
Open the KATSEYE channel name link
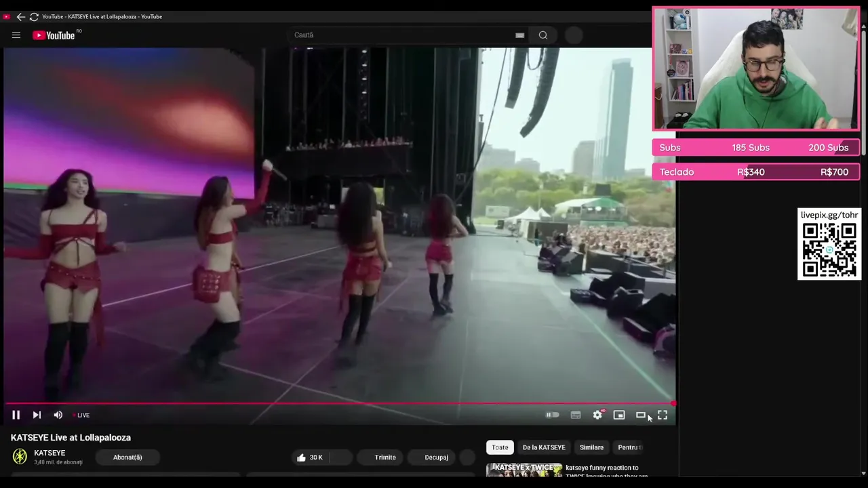click(50, 453)
